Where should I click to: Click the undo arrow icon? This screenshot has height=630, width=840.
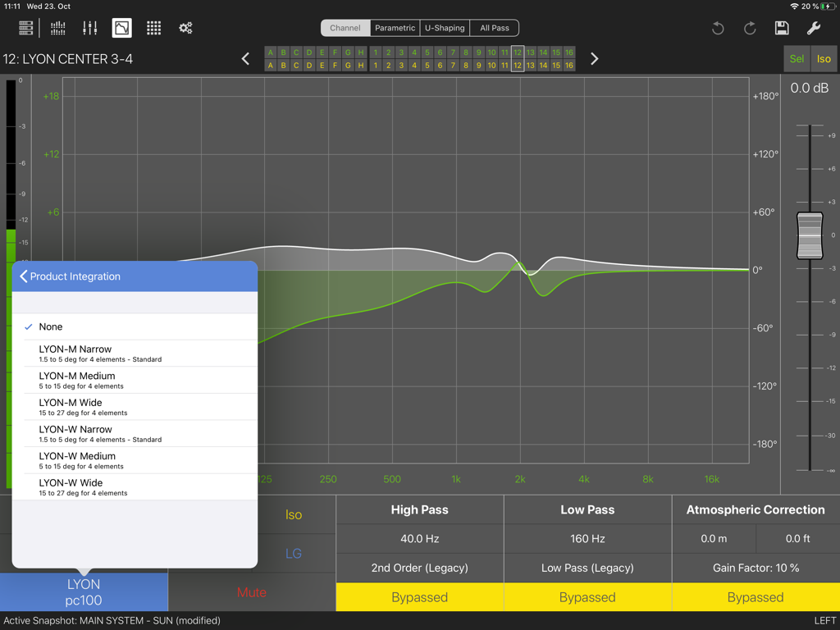click(x=718, y=27)
